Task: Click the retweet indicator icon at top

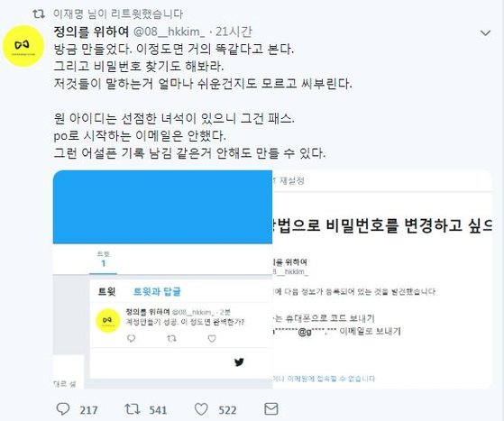Action: [39, 14]
